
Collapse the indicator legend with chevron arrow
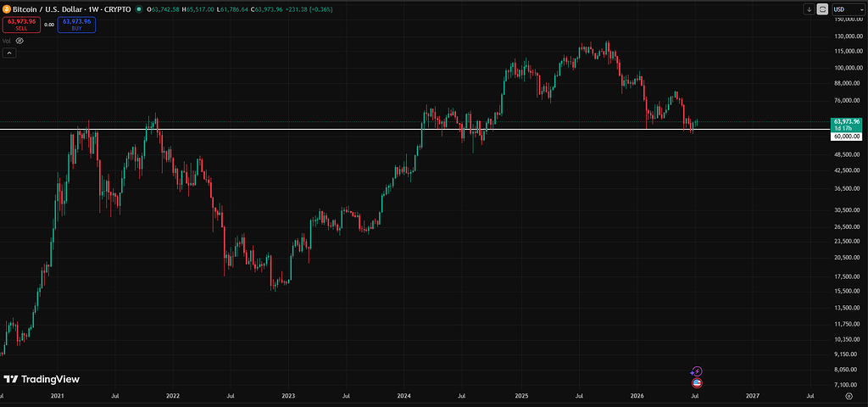pyautogui.click(x=8, y=53)
